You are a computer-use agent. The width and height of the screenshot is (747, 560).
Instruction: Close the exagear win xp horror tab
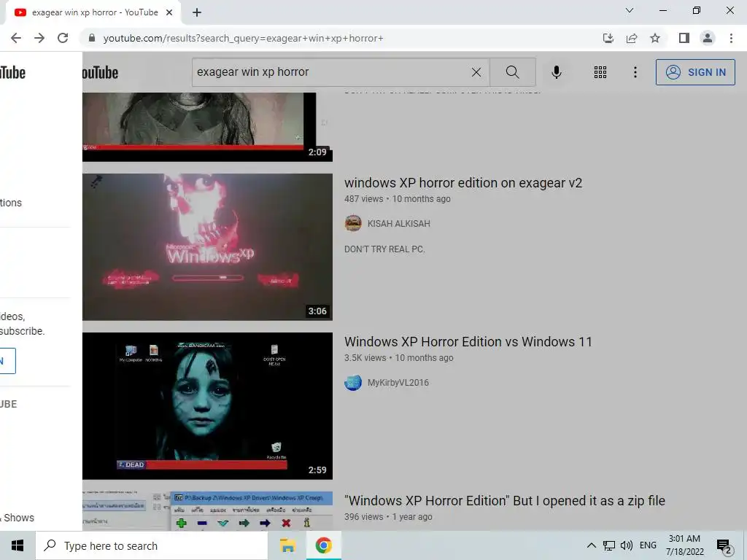pos(169,13)
